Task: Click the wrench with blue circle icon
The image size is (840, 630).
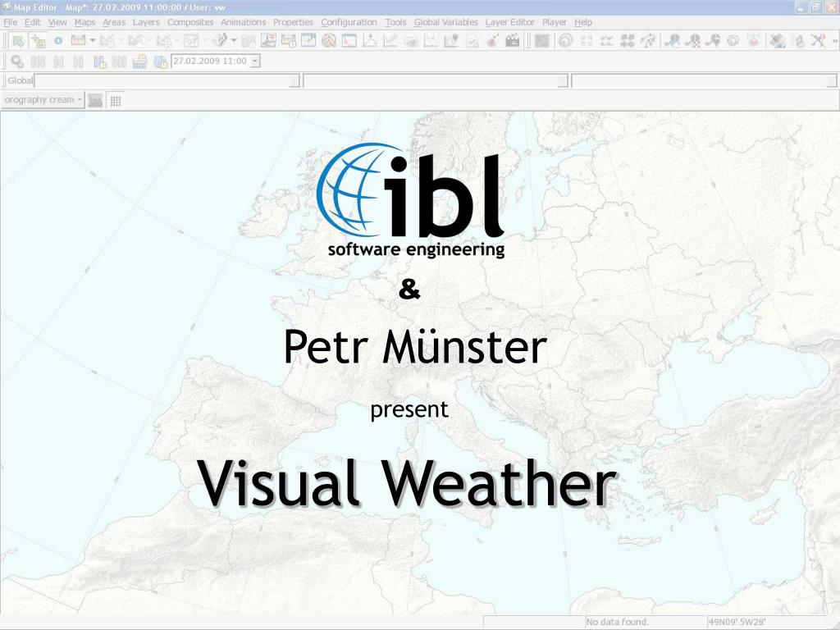Action: (672, 41)
